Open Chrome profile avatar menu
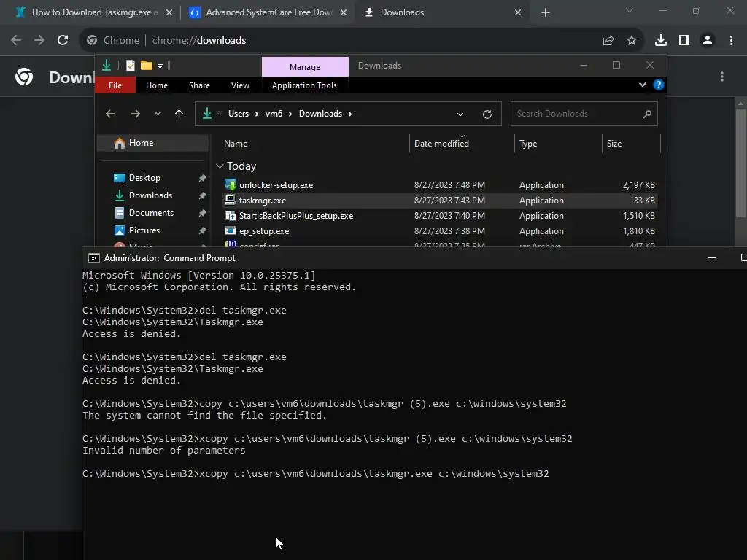747x560 pixels. click(708, 41)
